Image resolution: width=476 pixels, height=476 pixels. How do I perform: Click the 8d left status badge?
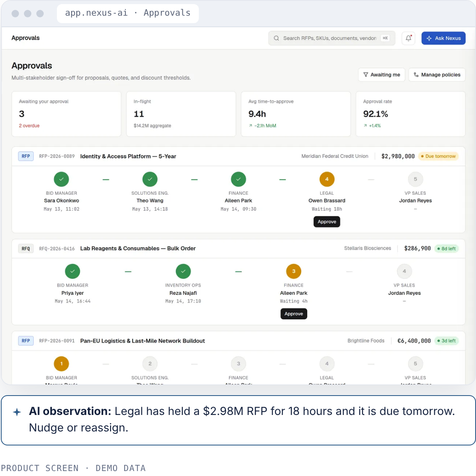(x=446, y=249)
